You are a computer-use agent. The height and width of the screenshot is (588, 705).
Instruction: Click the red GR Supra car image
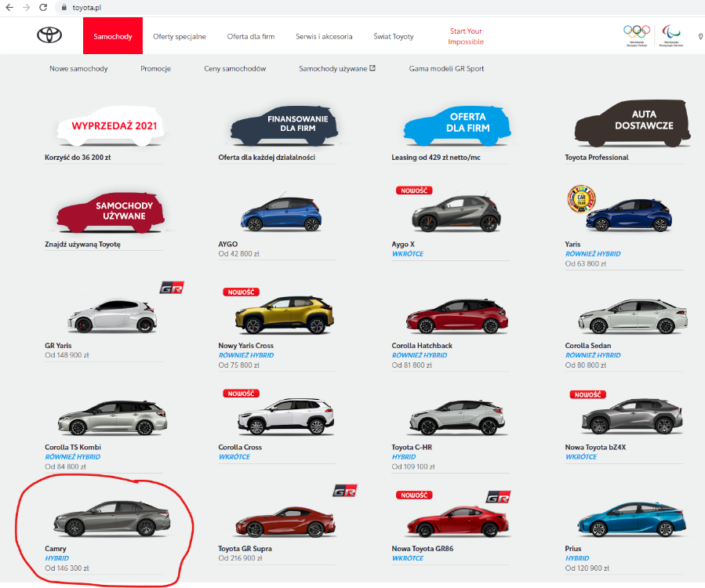(x=285, y=522)
